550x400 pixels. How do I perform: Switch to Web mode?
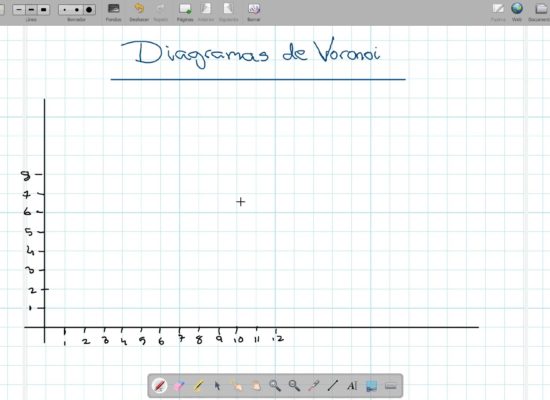517,12
